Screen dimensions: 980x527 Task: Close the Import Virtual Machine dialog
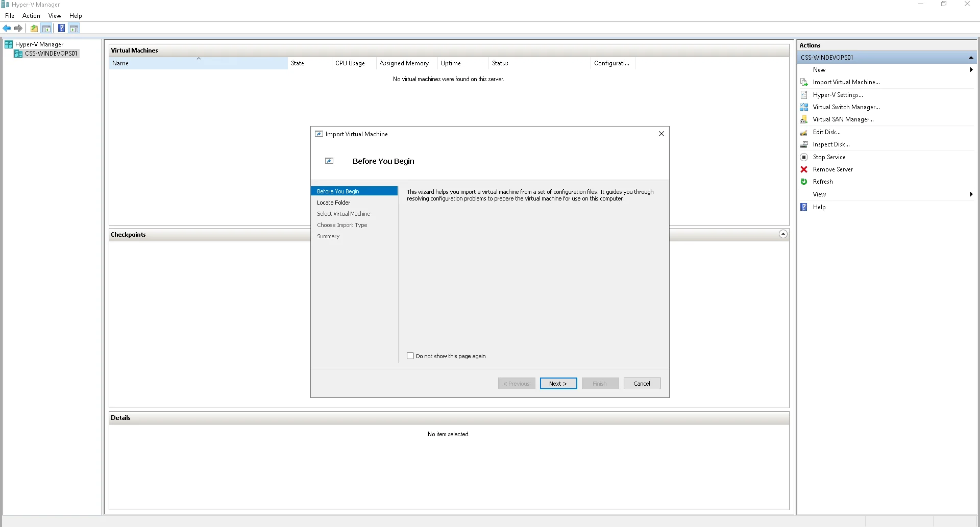click(661, 134)
